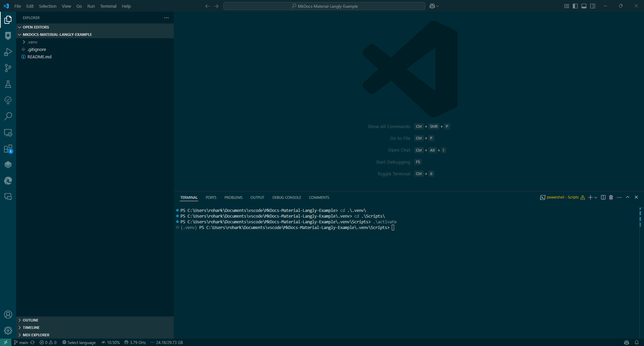
Task: Open the Explorer view in activity bar
Action: coord(8,20)
